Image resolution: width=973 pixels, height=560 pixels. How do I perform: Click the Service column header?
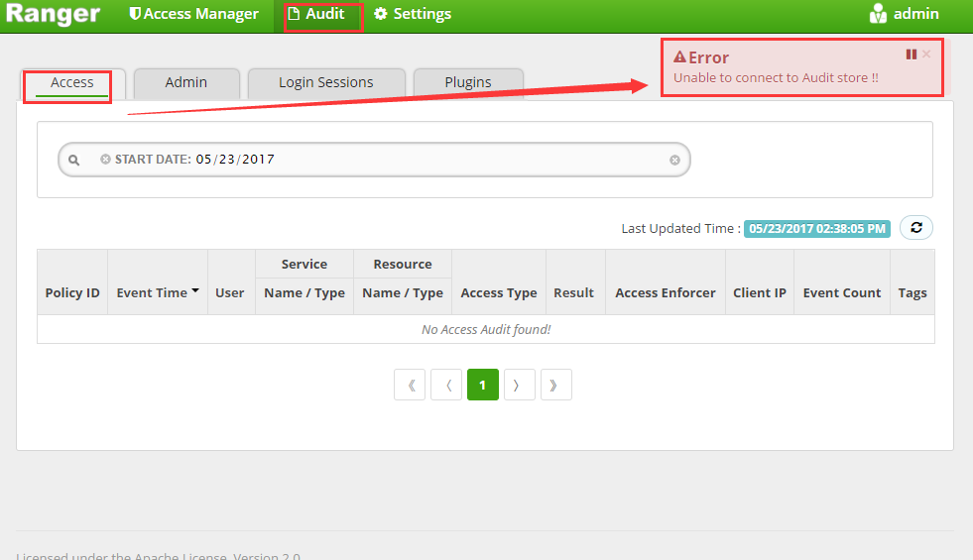pyautogui.click(x=304, y=265)
